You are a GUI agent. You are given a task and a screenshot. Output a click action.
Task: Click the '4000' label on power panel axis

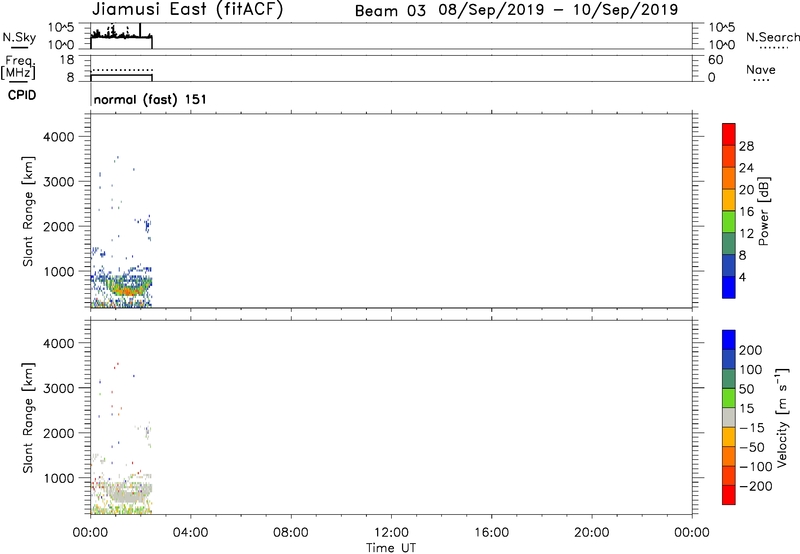click(59, 137)
